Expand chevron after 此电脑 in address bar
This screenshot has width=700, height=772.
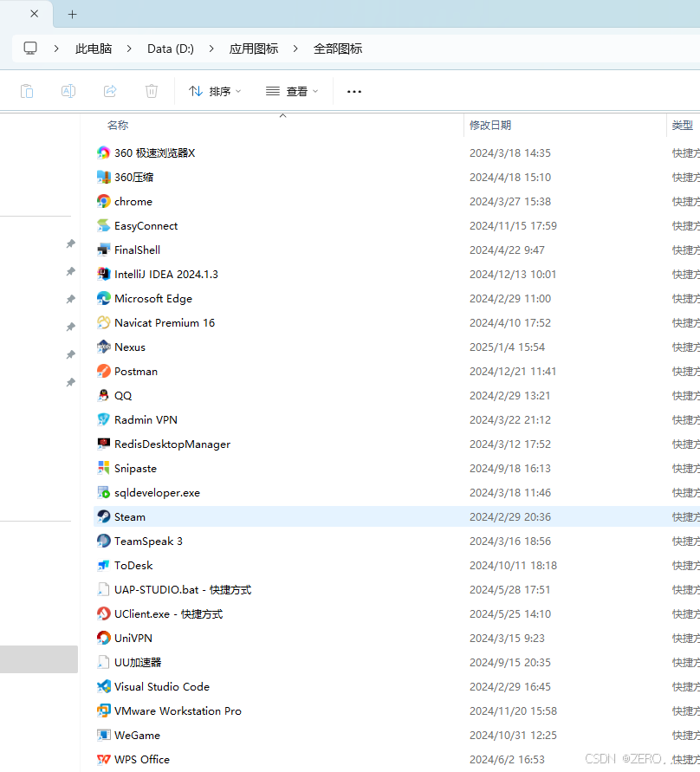pos(129,49)
